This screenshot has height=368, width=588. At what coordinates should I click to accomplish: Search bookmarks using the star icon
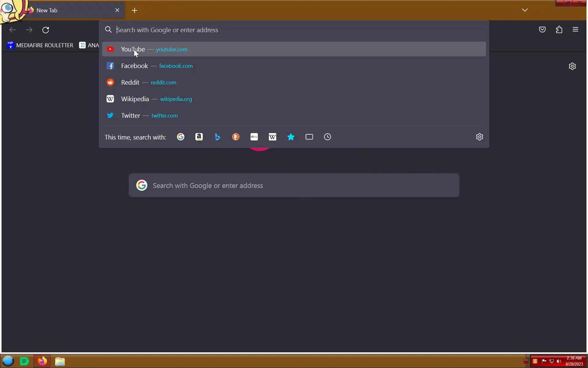coord(291,137)
